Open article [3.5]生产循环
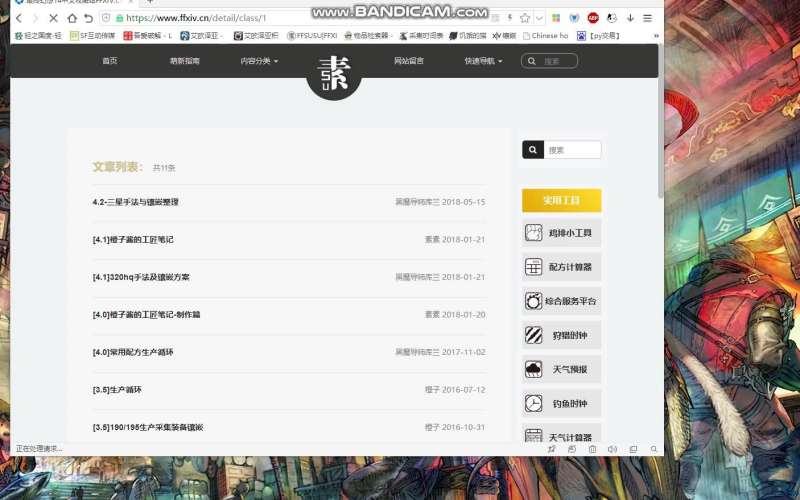Screen dimensions: 800x500 pos(117,390)
